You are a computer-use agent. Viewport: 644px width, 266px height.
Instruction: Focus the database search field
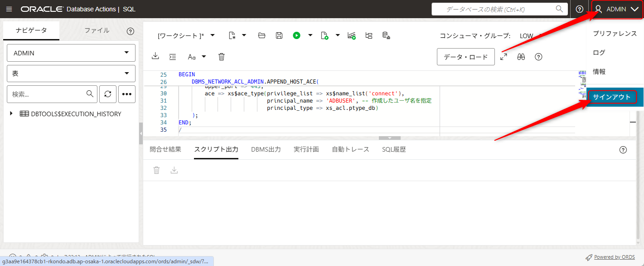tap(499, 9)
